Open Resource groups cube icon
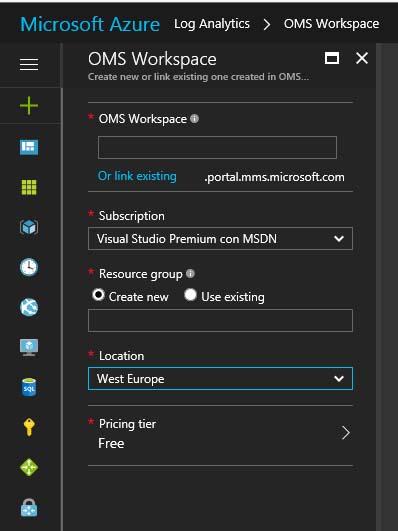398x531 pixels. click(x=29, y=227)
